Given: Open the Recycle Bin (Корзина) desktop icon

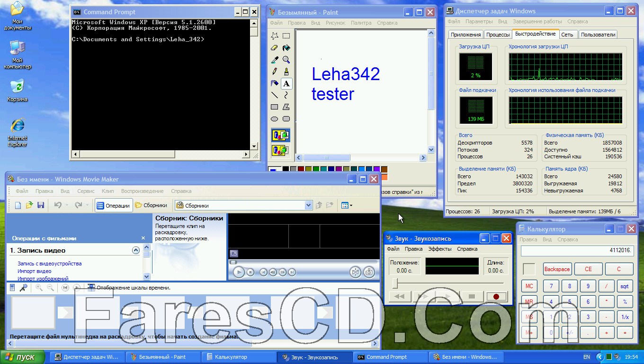Looking at the screenshot, I should (18, 91).
